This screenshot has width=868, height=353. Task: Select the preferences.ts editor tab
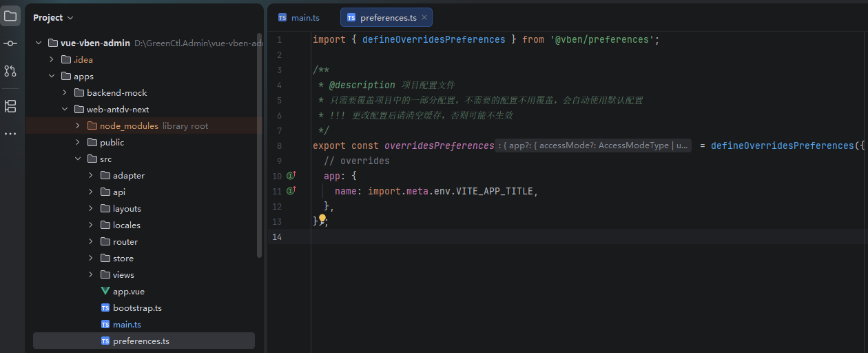click(x=388, y=18)
